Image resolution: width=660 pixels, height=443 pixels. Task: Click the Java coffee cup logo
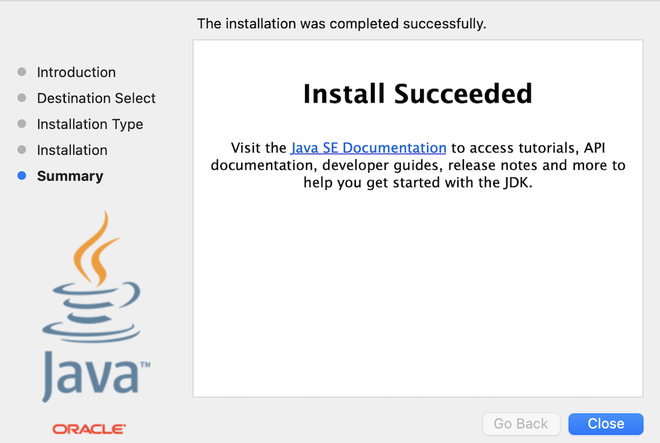tap(92, 276)
